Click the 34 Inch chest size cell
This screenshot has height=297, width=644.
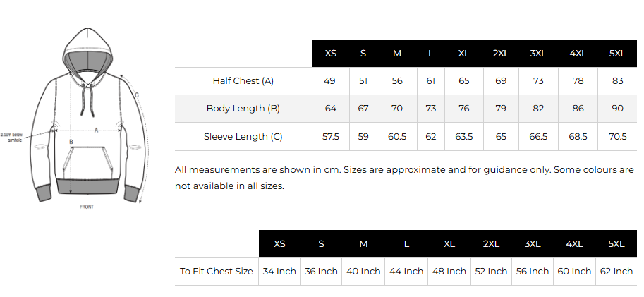(x=279, y=271)
